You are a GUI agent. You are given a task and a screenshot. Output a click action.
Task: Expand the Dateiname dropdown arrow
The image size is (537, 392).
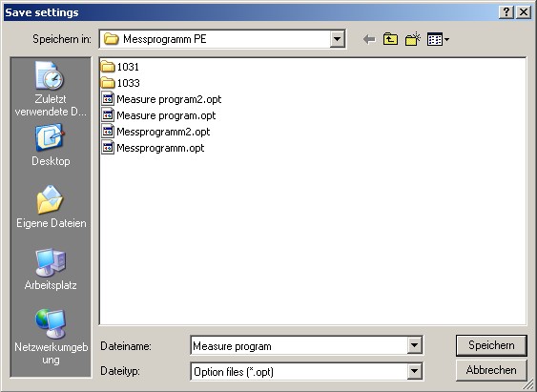(414, 345)
